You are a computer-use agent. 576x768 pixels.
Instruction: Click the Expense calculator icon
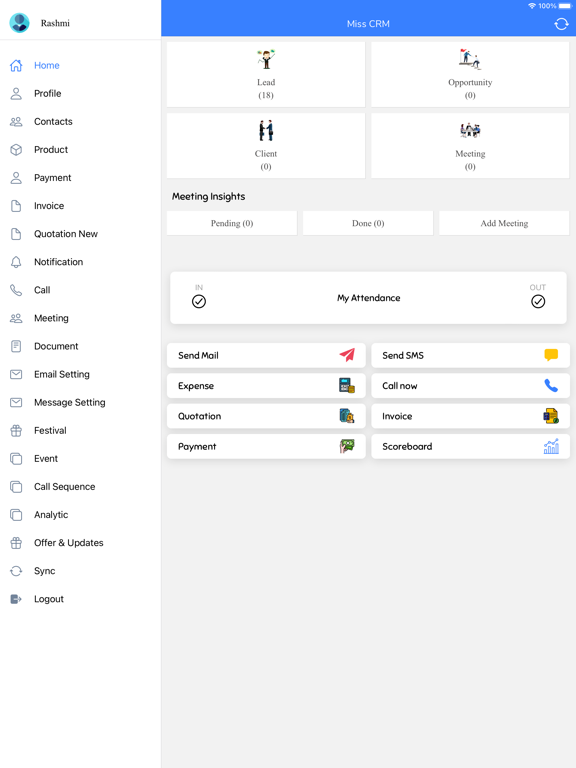tap(347, 385)
